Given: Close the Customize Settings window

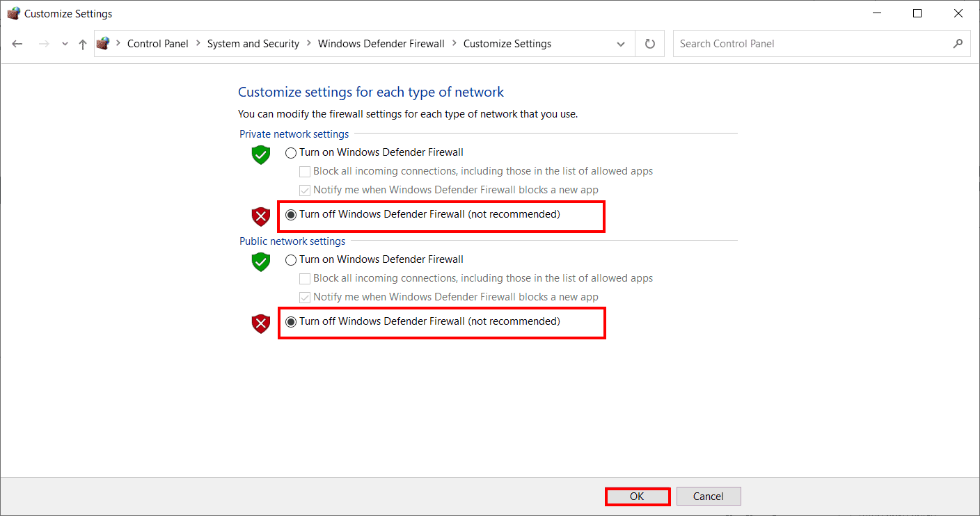Looking at the screenshot, I should tap(958, 13).
